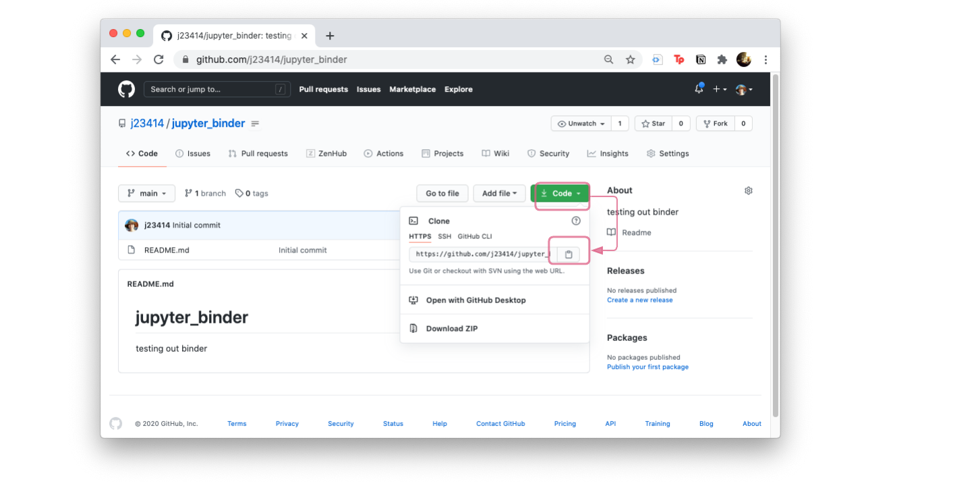Toggle the Unwatch repository button
The image size is (980, 482).
click(581, 124)
